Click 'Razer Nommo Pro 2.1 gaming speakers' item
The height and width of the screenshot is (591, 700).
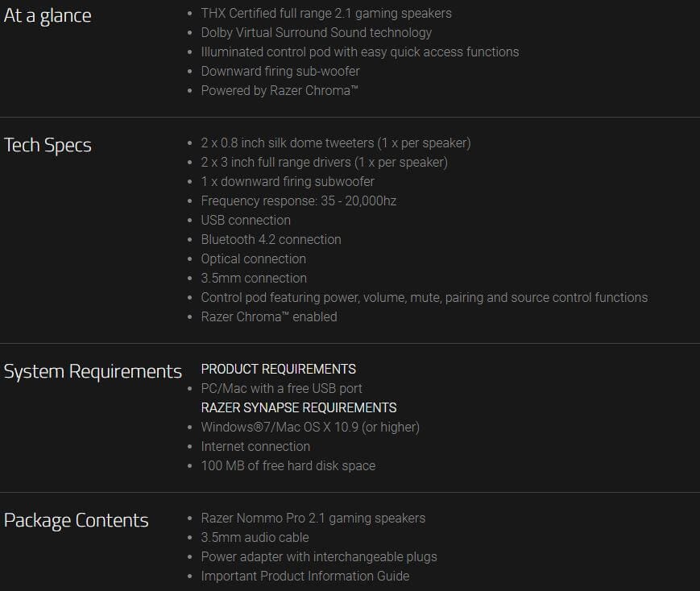coord(313,518)
